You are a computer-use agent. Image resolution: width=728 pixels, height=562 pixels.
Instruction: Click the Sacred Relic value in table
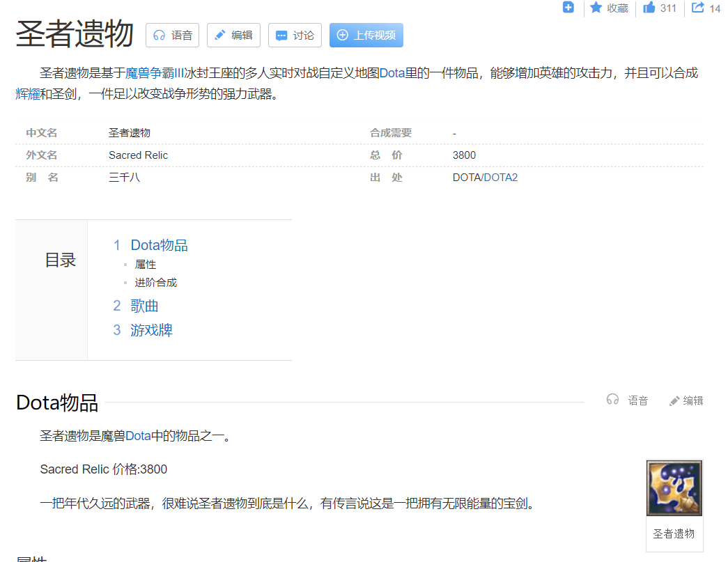pos(139,155)
